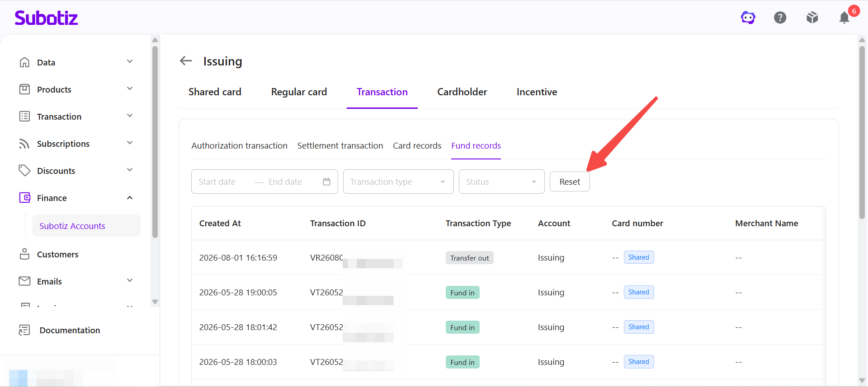Click the Shared badge on the 18:01:42 row
868x387 pixels.
(639, 327)
